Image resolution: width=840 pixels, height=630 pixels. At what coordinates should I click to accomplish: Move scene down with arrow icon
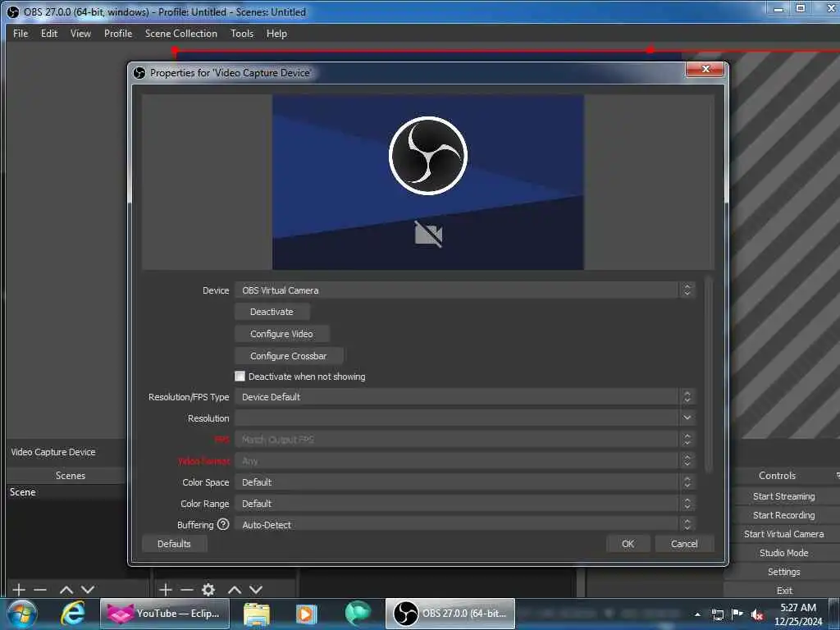tap(88, 590)
